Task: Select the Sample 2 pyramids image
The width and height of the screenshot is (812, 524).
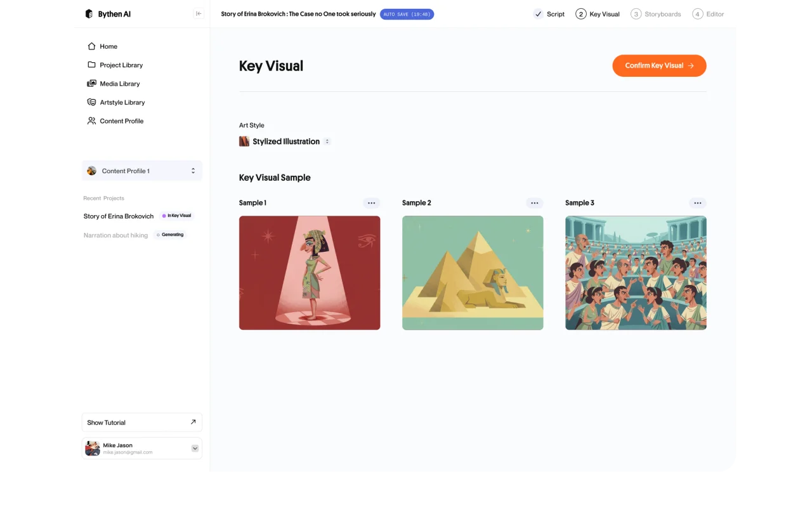Action: click(473, 273)
